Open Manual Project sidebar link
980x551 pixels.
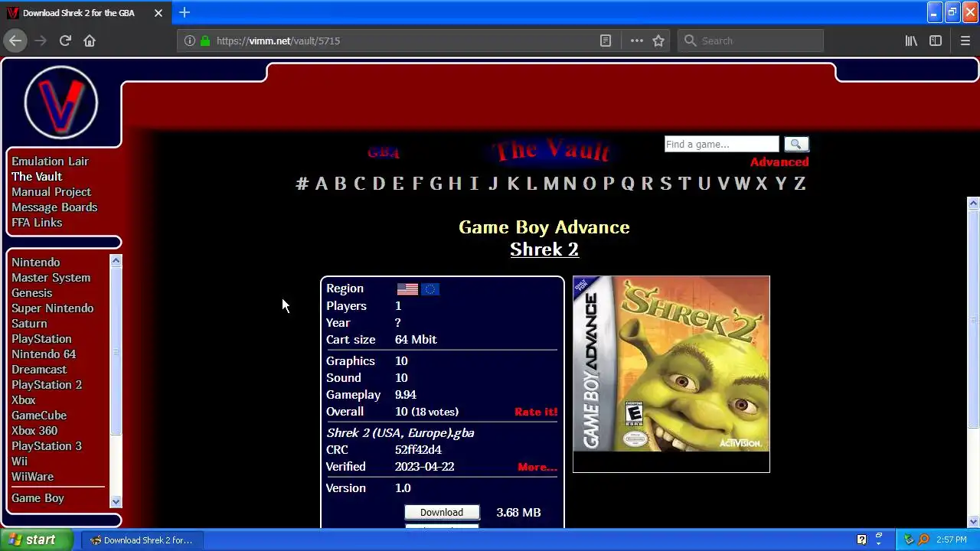(x=51, y=192)
